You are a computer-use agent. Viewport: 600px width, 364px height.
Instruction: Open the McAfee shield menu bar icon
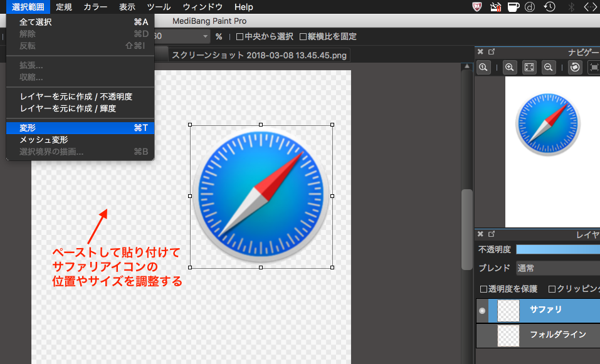[x=476, y=7]
